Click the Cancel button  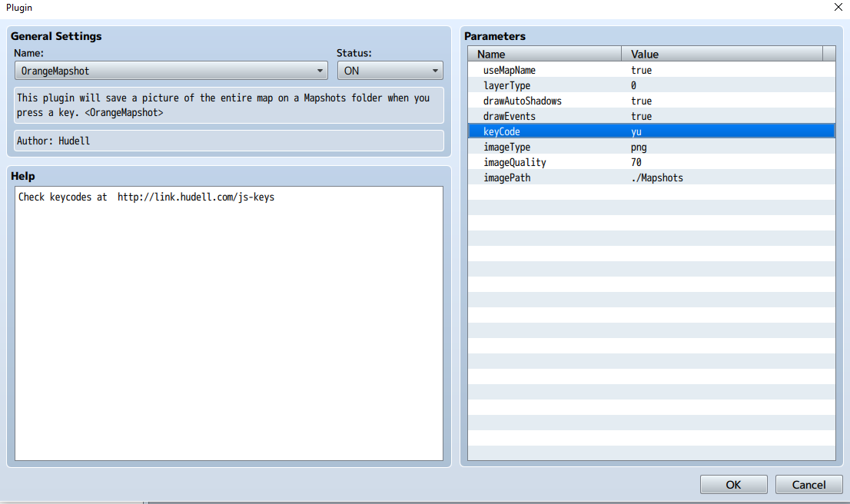[808, 485]
